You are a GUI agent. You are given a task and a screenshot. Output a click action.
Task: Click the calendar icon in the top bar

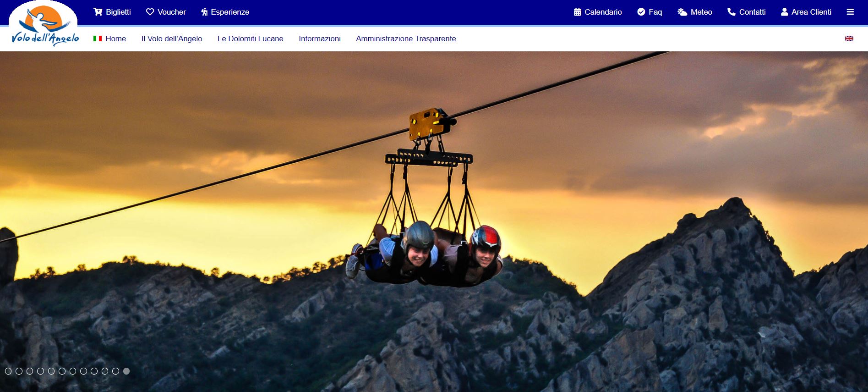(x=578, y=12)
